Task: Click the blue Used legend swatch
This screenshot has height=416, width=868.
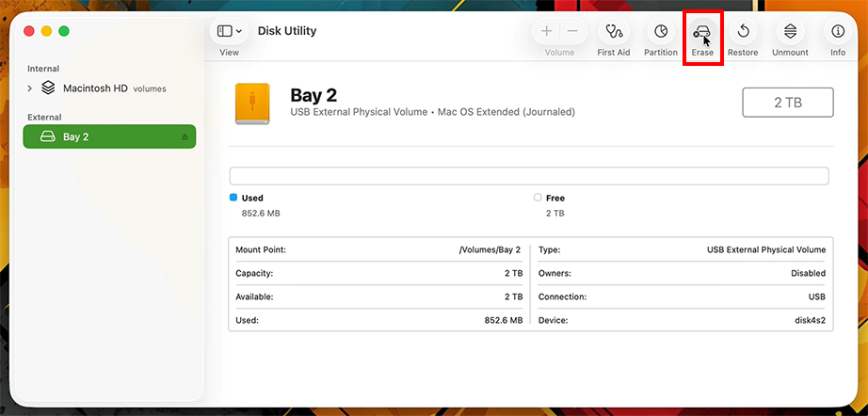Action: click(x=233, y=198)
